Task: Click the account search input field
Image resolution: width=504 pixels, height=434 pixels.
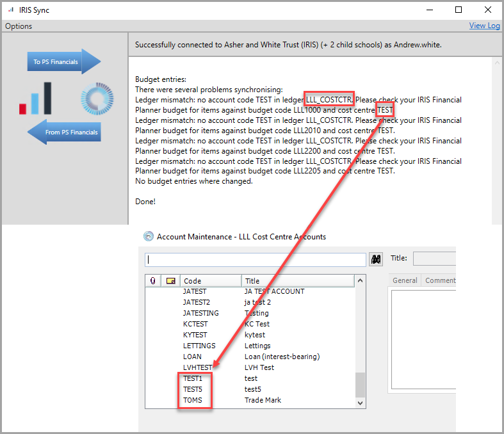Action: (256, 259)
